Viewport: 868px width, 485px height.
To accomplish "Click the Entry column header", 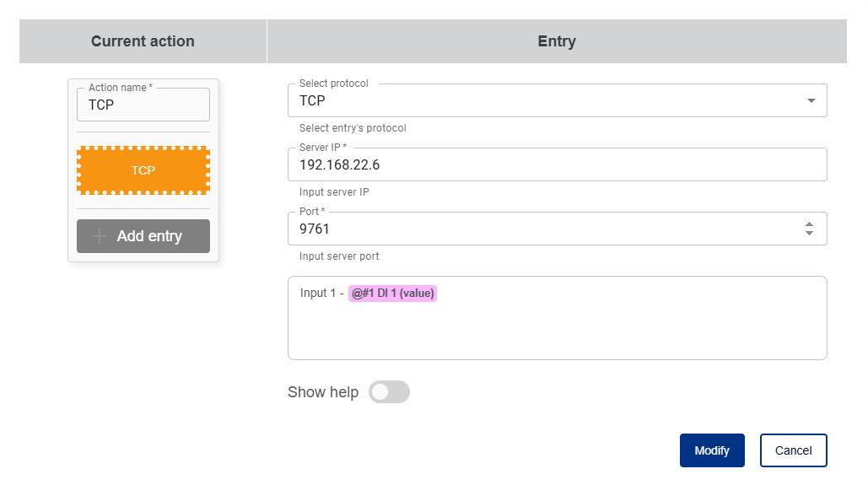I will click(x=557, y=41).
